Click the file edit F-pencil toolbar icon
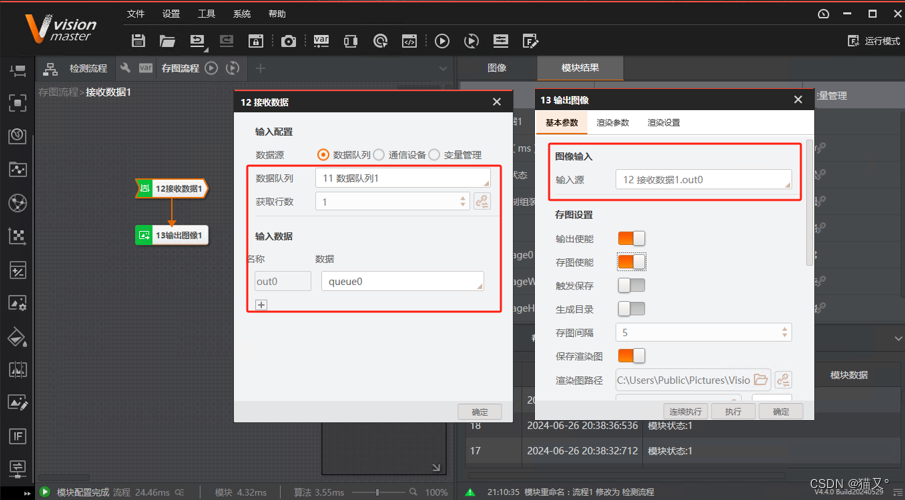 click(530, 41)
